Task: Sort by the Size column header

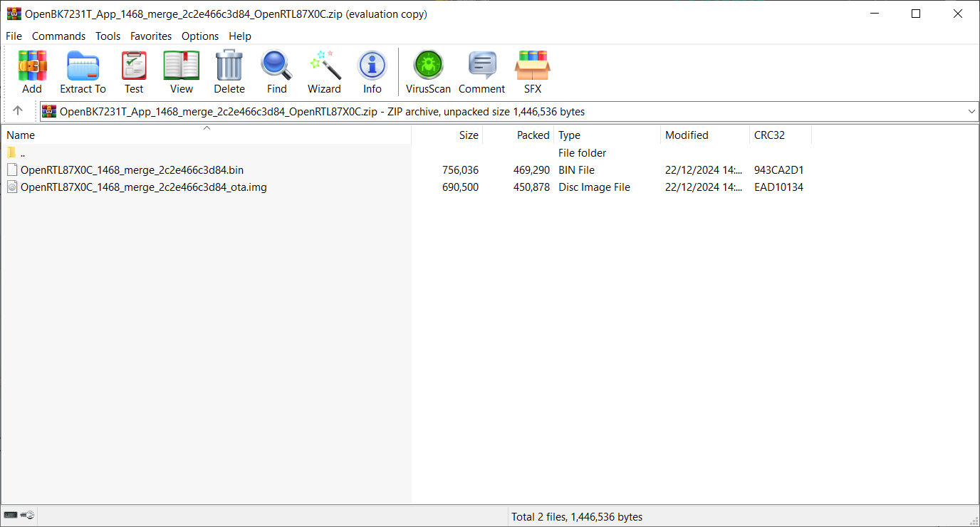Action: 447,135
